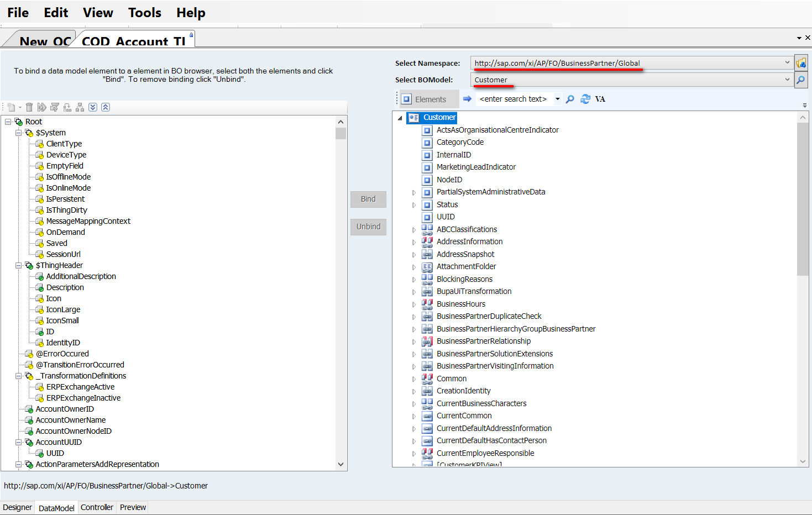Click the icon next to AttachmentFolder
Image resolution: width=812 pixels, height=515 pixels.
click(x=427, y=267)
